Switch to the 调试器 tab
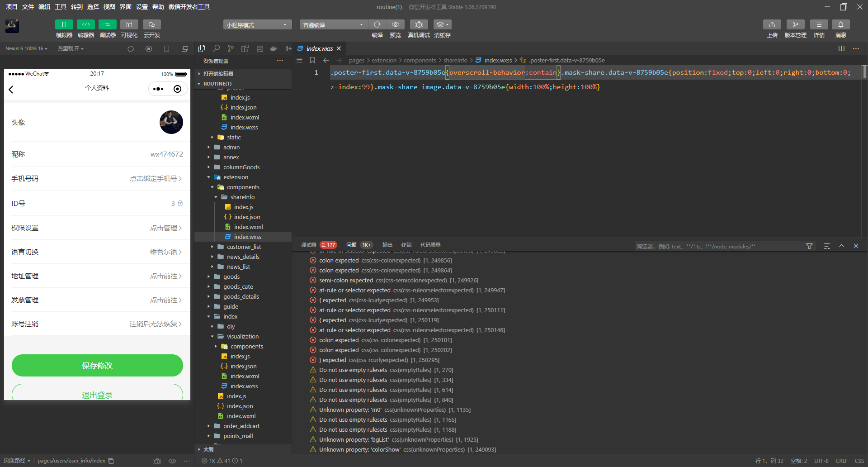 (309, 245)
